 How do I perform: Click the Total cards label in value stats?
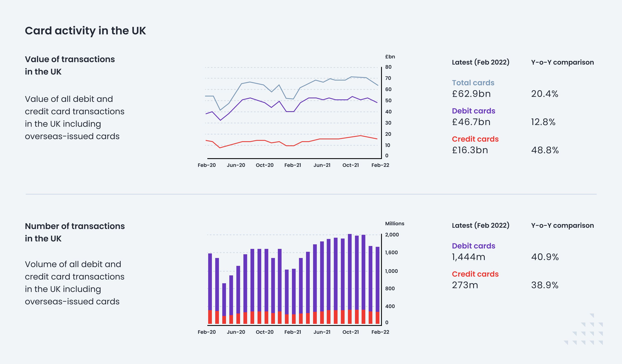473,83
